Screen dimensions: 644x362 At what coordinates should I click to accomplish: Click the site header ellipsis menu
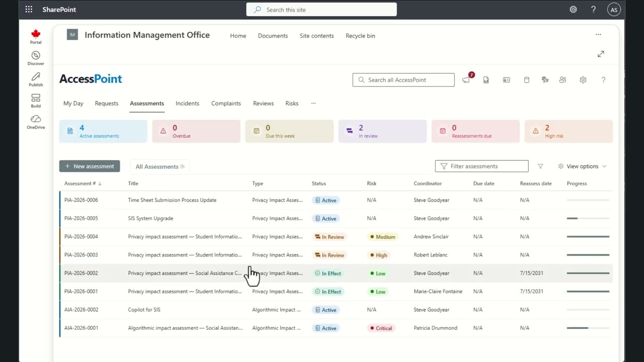tap(598, 35)
